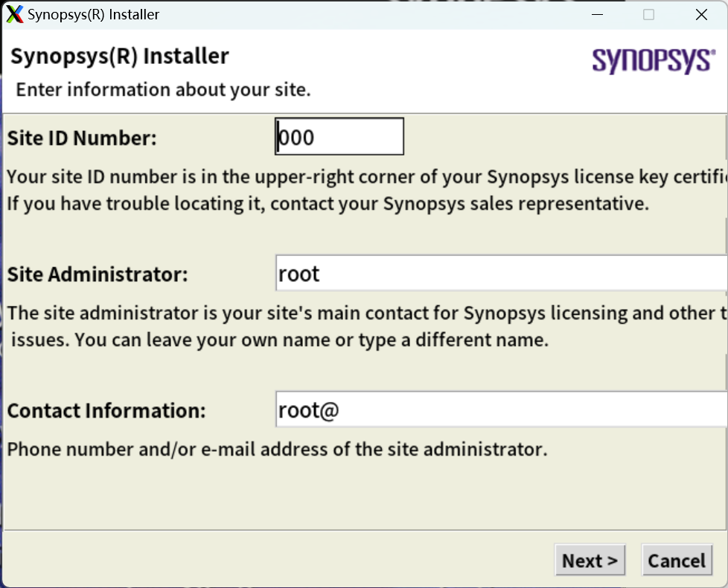Click the 'Site Administrator:' label
The height and width of the screenshot is (588, 728).
(98, 275)
